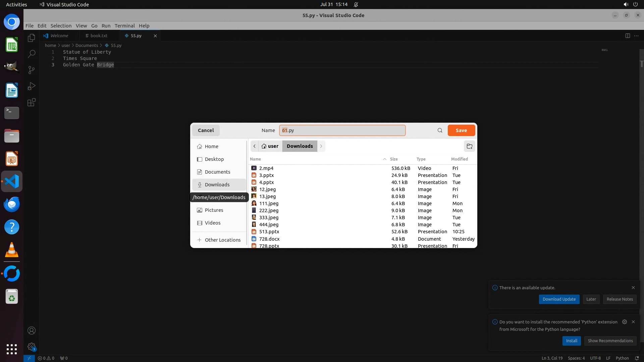Click forward chevron after Downloads

[x=321, y=146]
